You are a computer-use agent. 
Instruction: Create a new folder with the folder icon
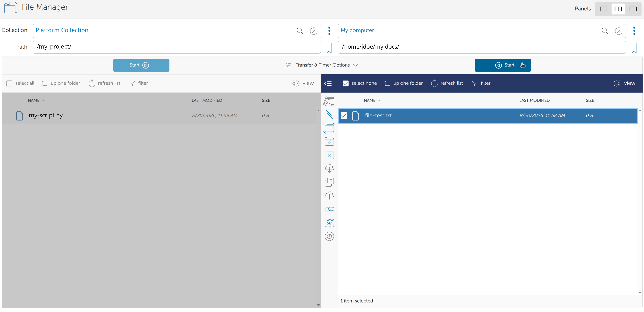pos(329,128)
